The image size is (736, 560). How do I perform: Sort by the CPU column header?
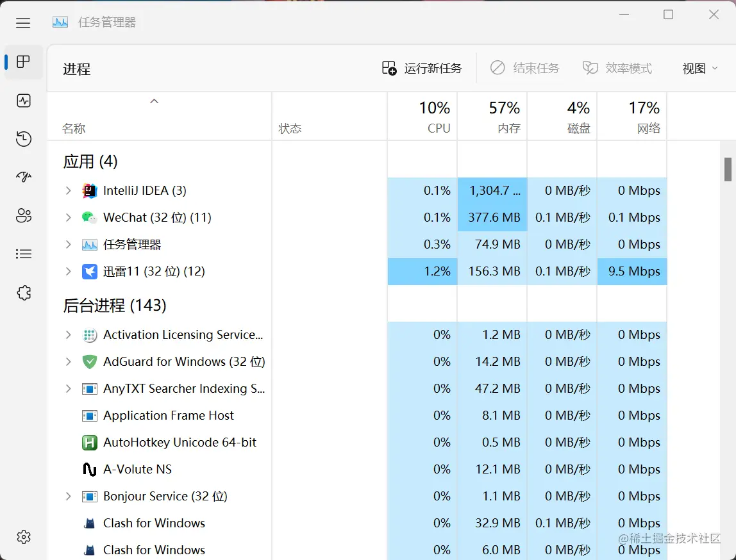[x=422, y=117]
